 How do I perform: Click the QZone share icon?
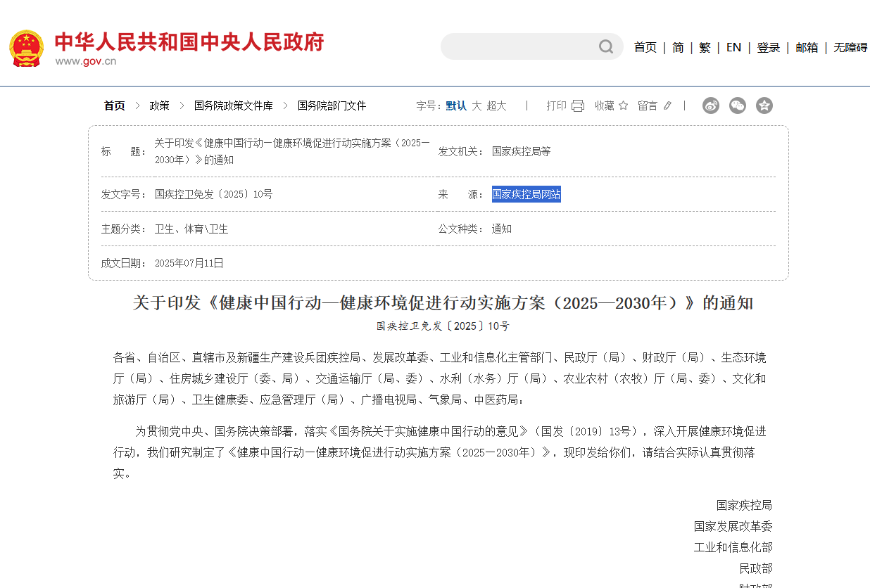(x=764, y=105)
